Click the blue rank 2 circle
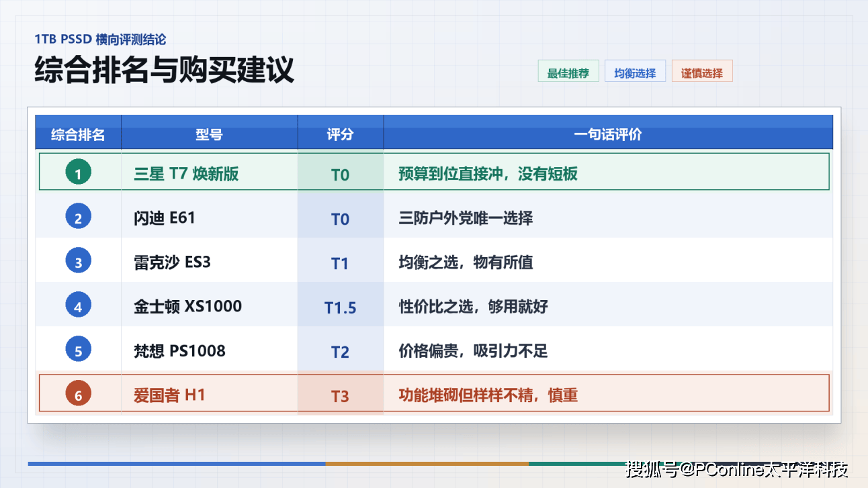Viewport: 868px width, 488px height. click(x=78, y=217)
